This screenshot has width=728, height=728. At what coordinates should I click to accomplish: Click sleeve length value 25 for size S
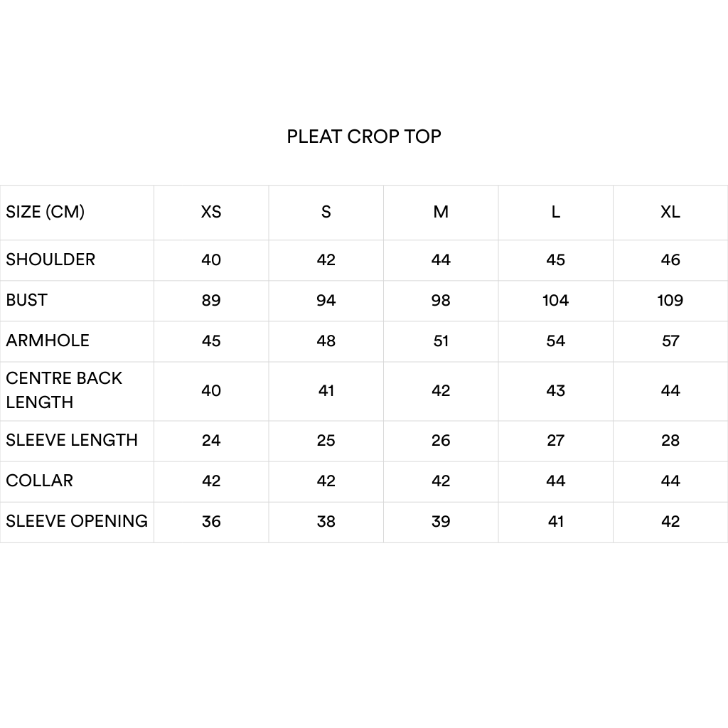coord(326,440)
